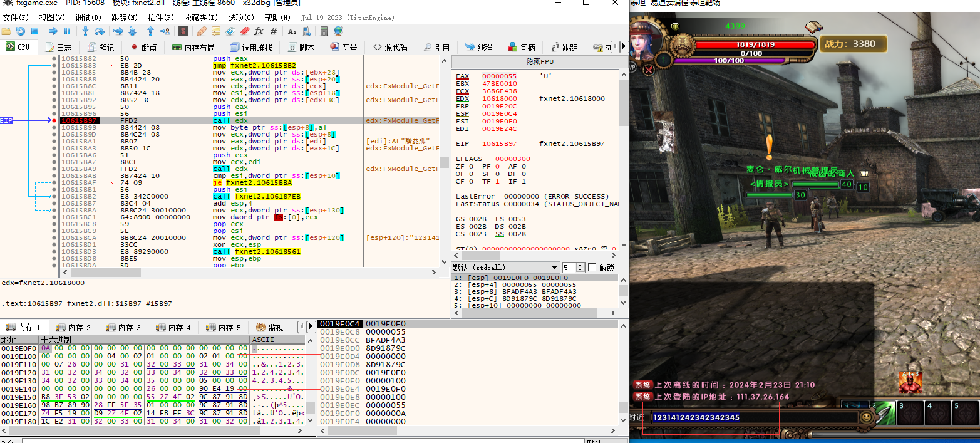Switch to the 断点 tab
The image size is (980, 443).
(x=143, y=47)
